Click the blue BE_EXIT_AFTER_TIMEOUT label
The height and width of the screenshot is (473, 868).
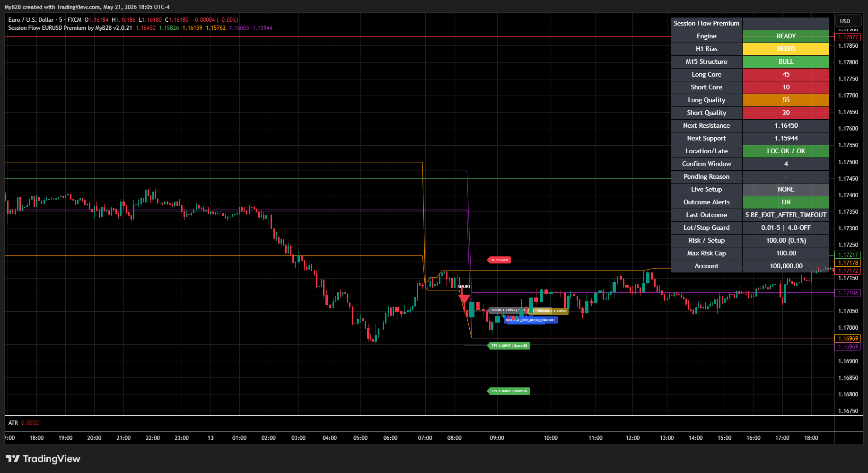point(531,320)
